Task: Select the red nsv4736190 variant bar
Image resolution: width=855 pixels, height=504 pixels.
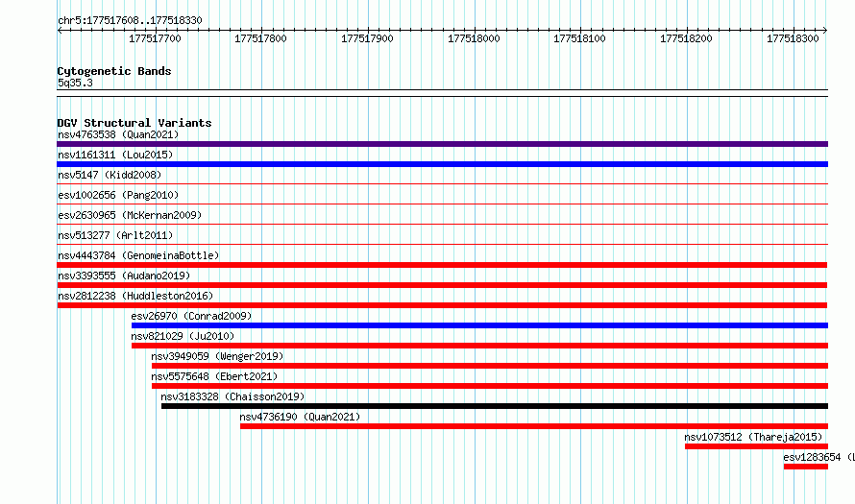Action: click(x=534, y=426)
